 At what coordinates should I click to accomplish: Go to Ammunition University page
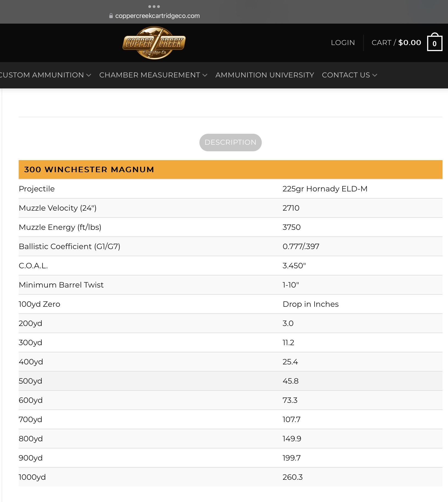(x=265, y=75)
